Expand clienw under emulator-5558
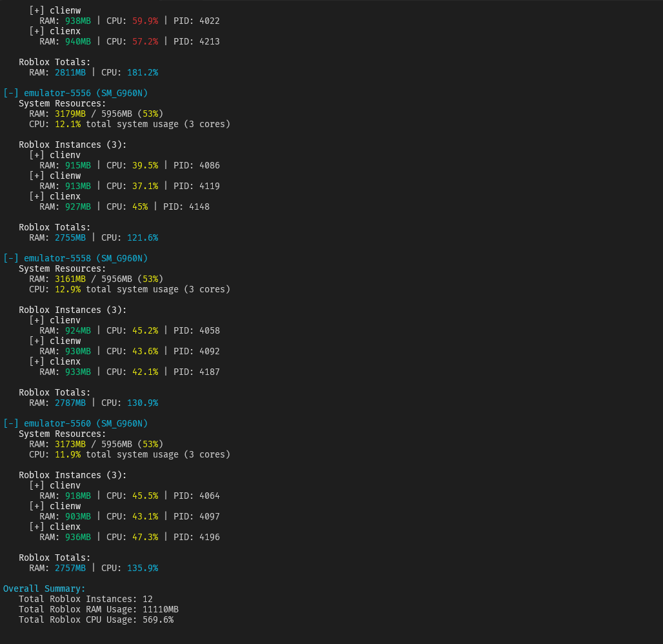Screen dimensions: 663x644 pos(36,341)
